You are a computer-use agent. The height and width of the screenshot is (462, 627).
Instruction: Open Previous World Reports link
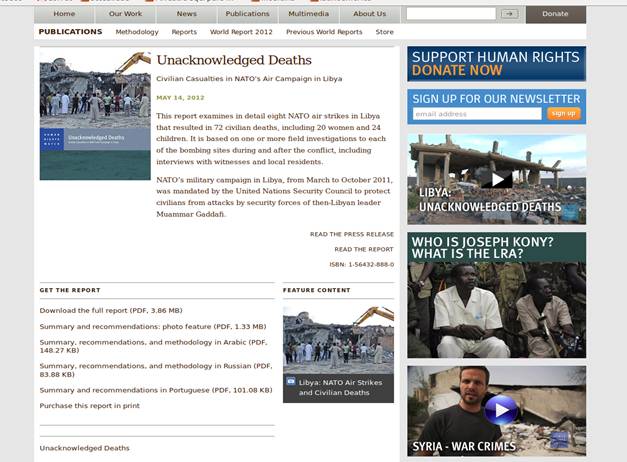coord(324,32)
